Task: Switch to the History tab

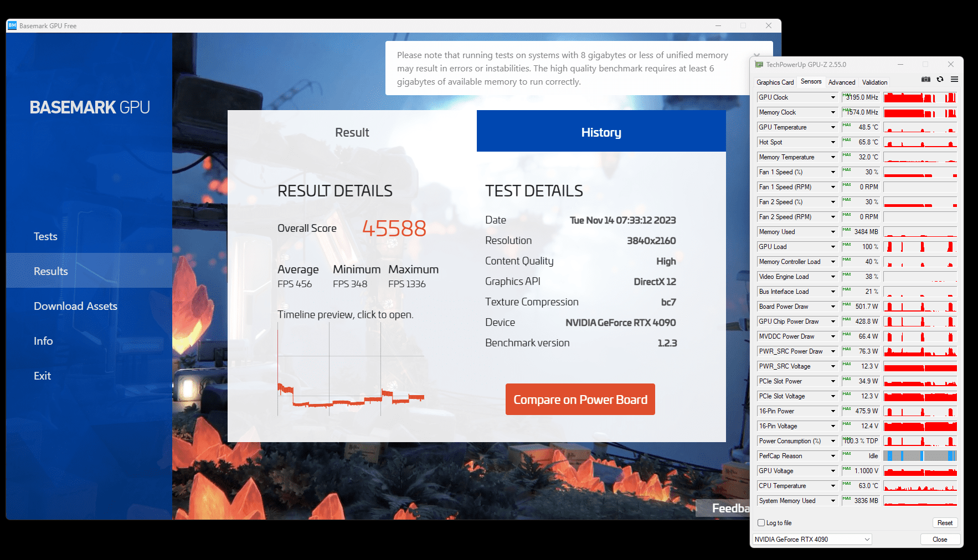Action: (x=601, y=131)
